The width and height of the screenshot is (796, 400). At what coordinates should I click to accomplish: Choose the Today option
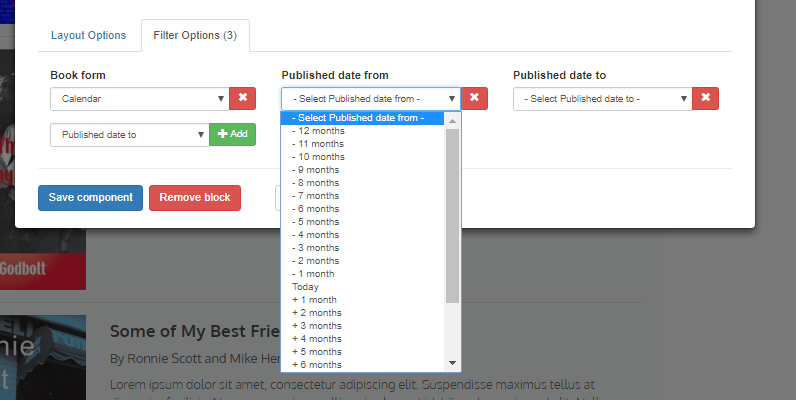click(x=362, y=287)
